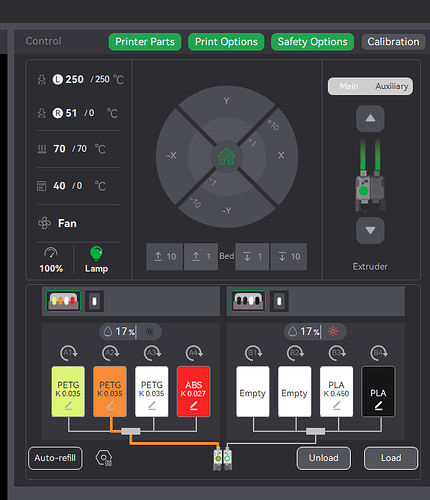Click the Unload filament button
The height and width of the screenshot is (500, 430).
(x=323, y=458)
